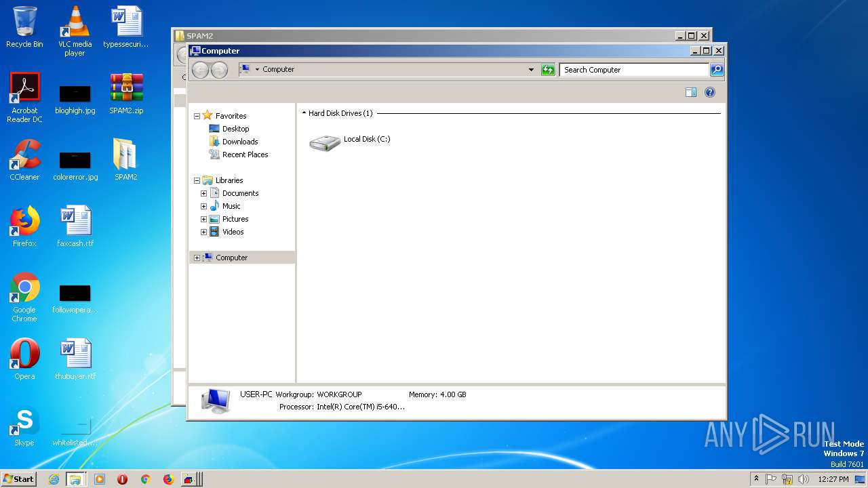Image resolution: width=868 pixels, height=488 pixels.
Task: Select faxcash.rtf document on desktop
Action: pyautogui.click(x=75, y=226)
